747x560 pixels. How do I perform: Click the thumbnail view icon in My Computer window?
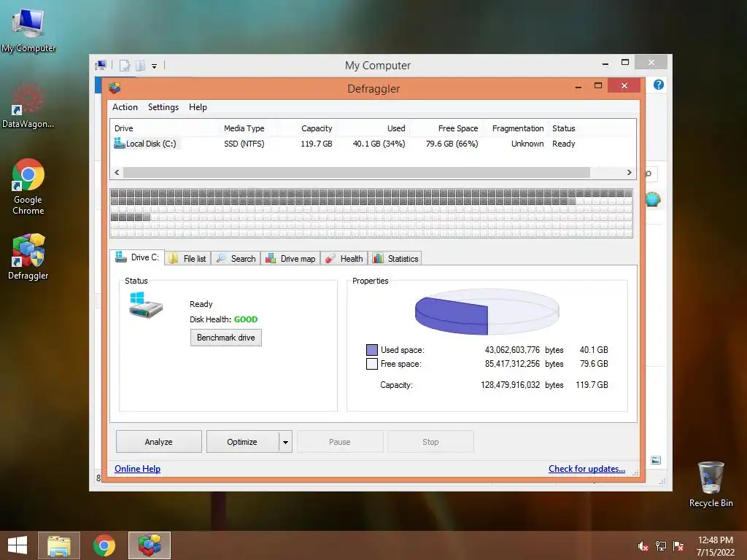pyautogui.click(x=656, y=460)
